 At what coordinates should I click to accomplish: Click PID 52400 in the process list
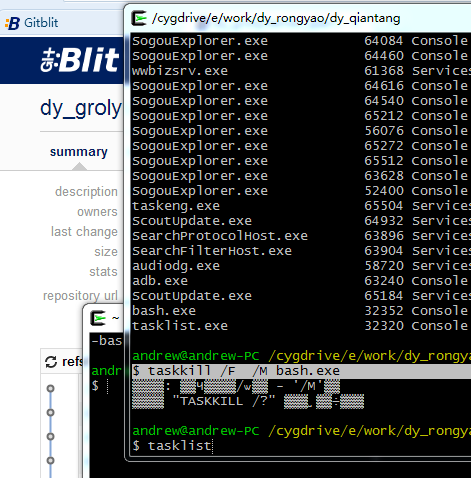click(384, 191)
